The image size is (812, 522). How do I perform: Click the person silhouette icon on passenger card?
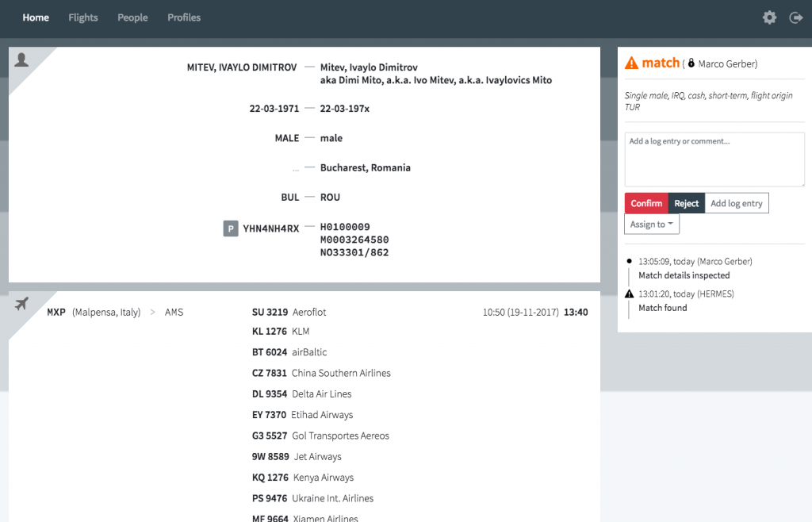point(22,60)
